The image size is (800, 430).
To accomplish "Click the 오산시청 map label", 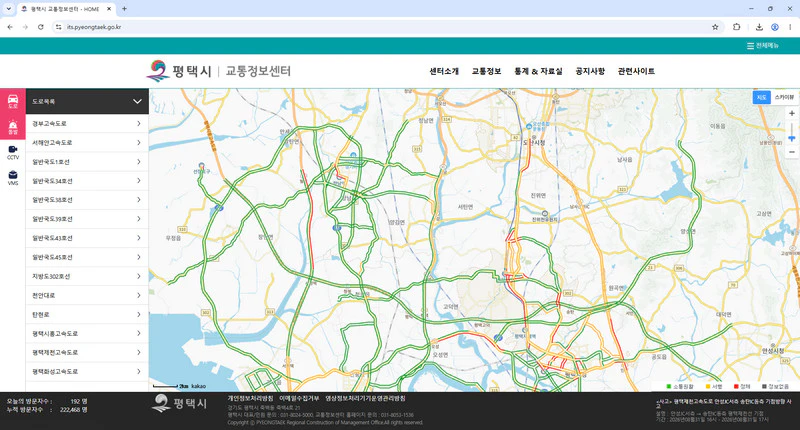I will pos(534,142).
